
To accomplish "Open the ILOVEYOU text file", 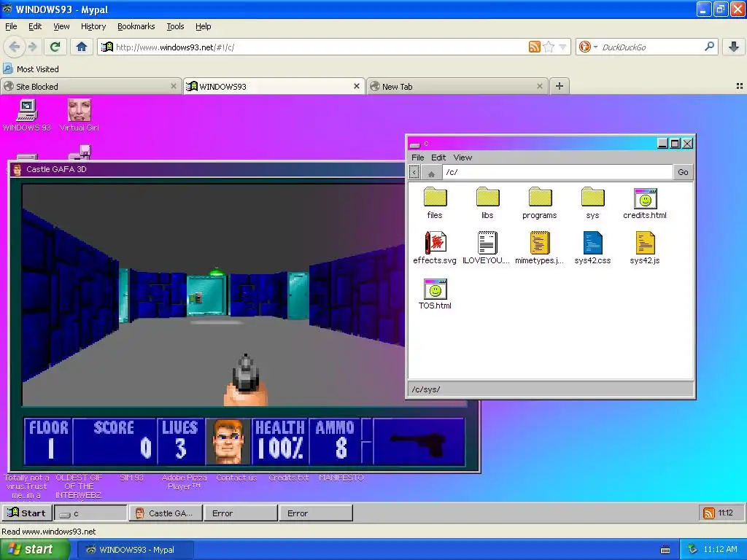I will 487,248.
